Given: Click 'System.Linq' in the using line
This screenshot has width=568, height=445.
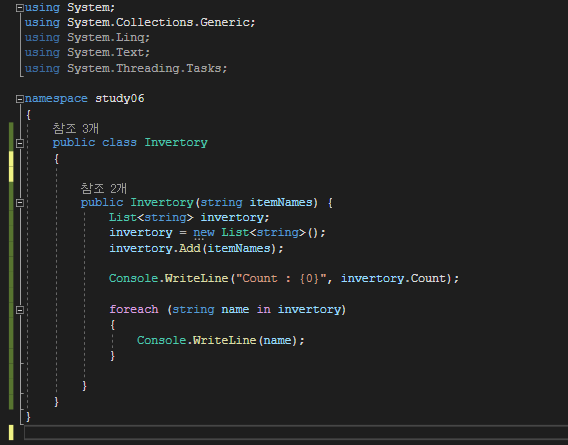Looking at the screenshot, I should [106, 38].
